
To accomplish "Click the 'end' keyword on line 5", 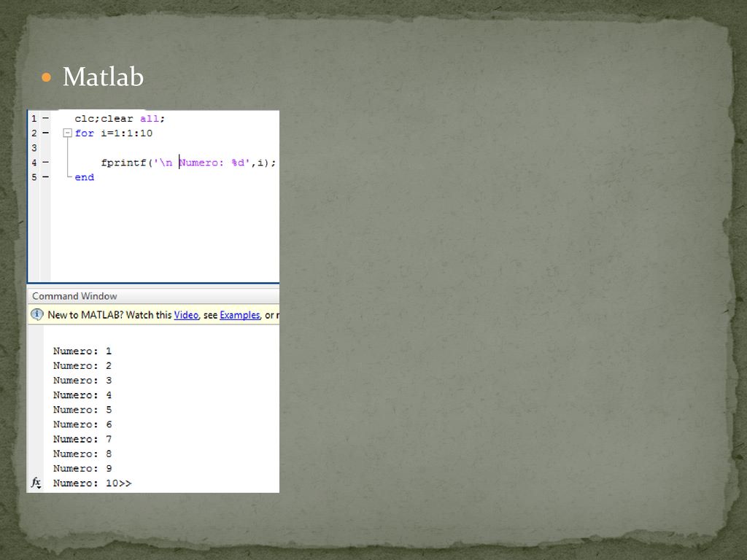I will coord(85,177).
